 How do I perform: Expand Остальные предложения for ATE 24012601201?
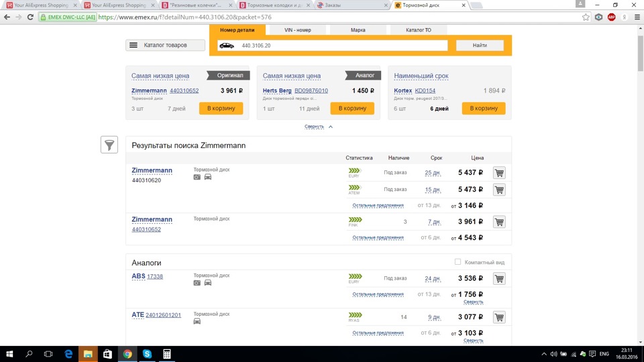click(x=378, y=333)
